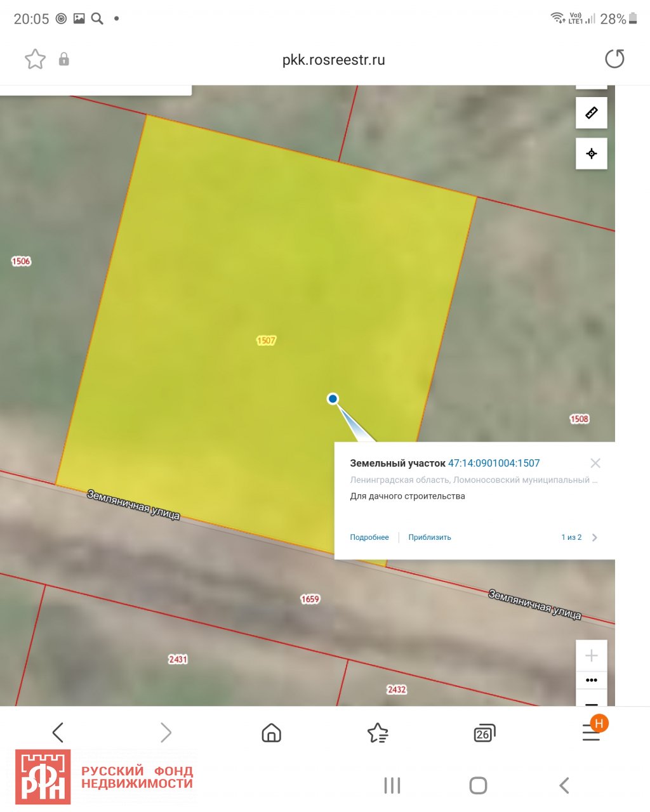Open browser bookmarks list icon
The width and height of the screenshot is (650, 812).
[378, 733]
